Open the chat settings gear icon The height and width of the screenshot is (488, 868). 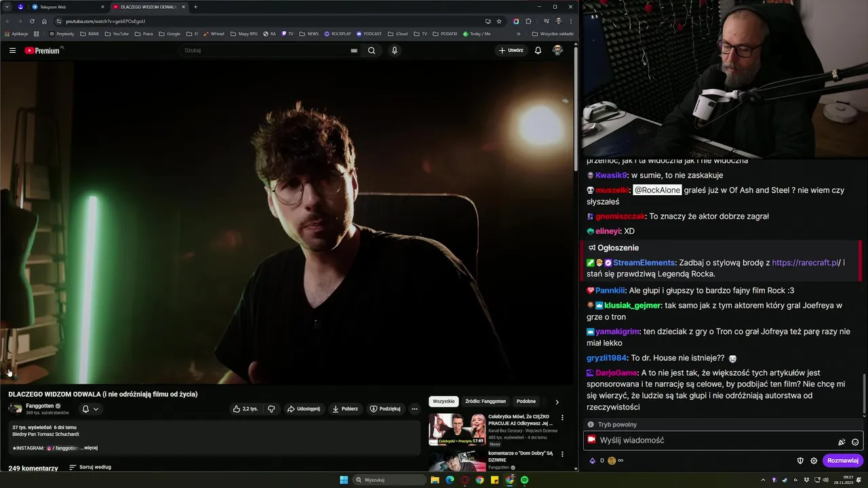(x=814, y=460)
